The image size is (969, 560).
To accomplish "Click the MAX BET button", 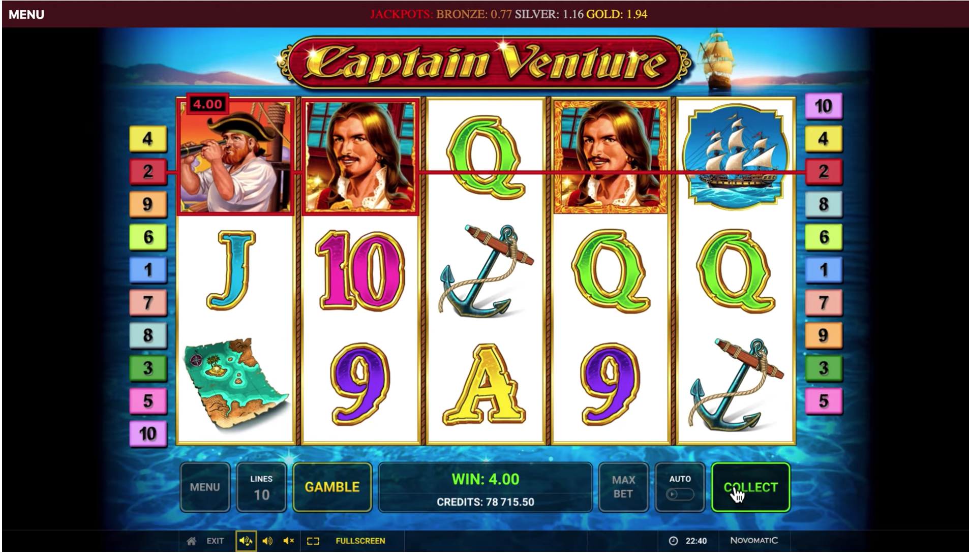I will pos(623,487).
